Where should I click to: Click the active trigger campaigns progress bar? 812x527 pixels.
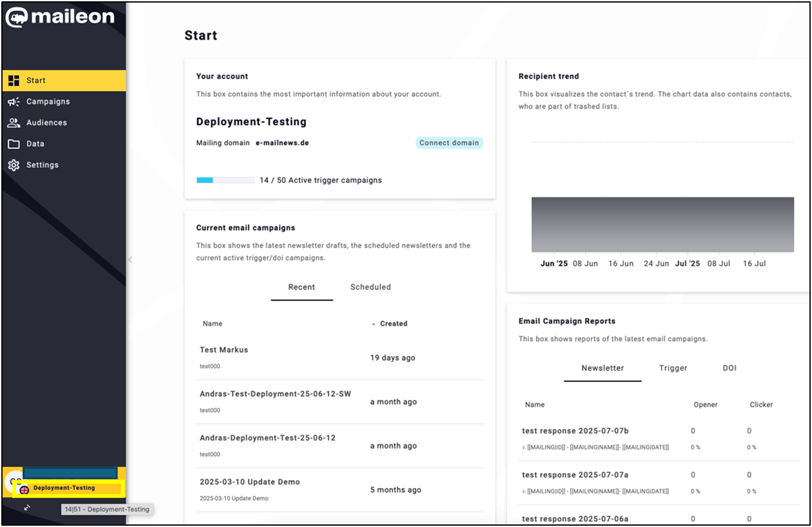point(224,180)
